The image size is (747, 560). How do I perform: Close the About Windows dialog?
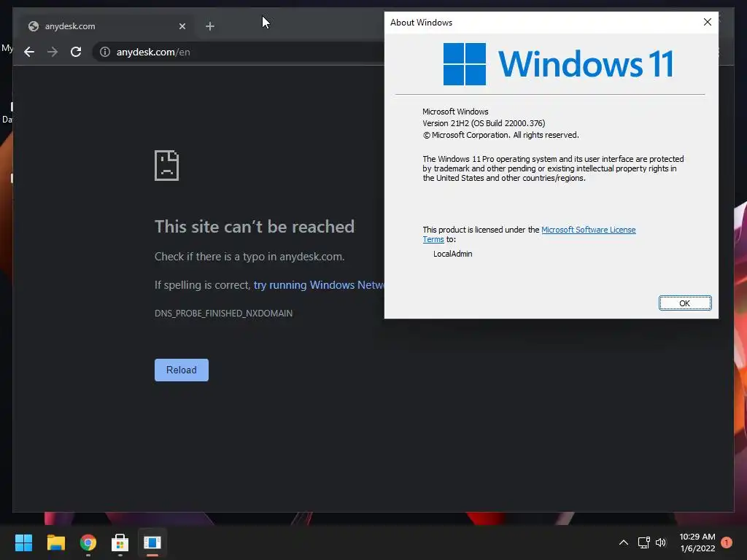pyautogui.click(x=708, y=22)
